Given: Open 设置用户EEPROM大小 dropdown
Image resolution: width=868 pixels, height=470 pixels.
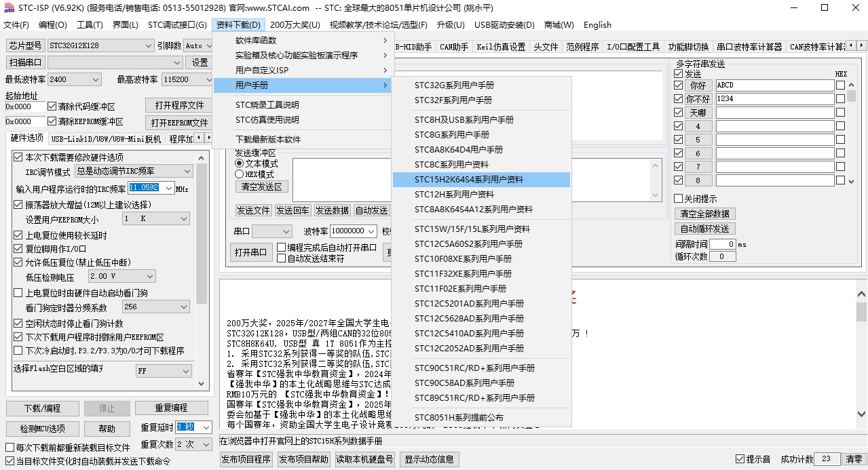Looking at the screenshot, I should tap(155, 219).
